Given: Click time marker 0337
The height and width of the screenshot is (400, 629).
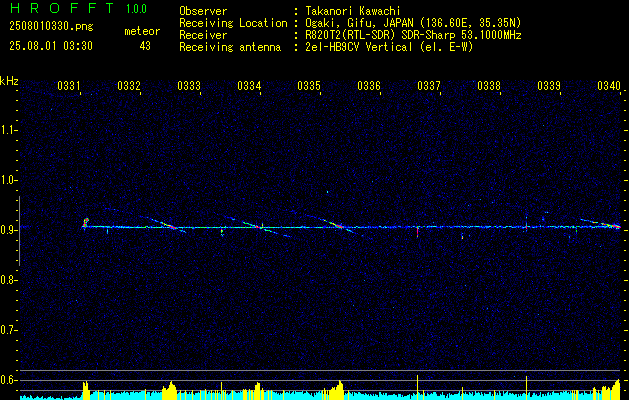Looking at the screenshot, I should pyautogui.click(x=429, y=86).
